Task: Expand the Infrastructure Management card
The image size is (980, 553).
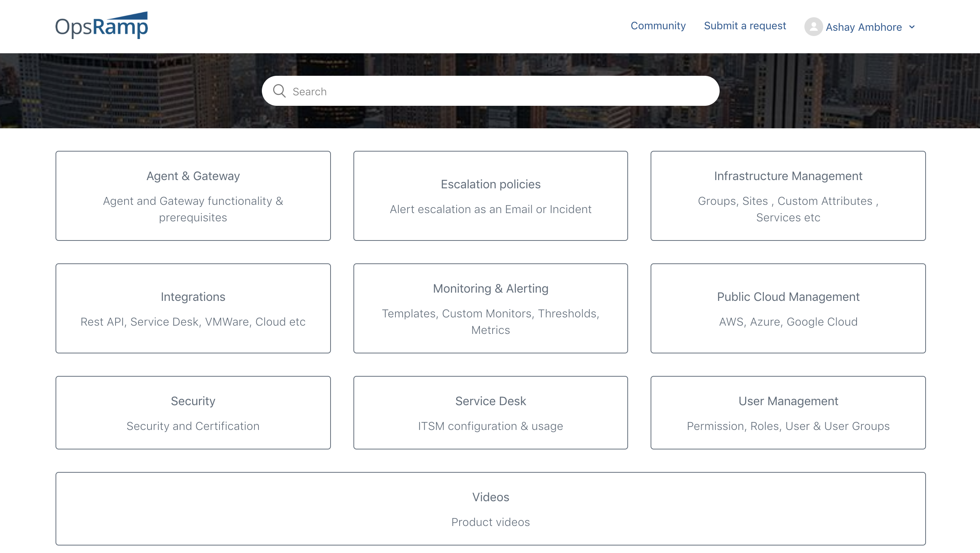Action: click(788, 195)
